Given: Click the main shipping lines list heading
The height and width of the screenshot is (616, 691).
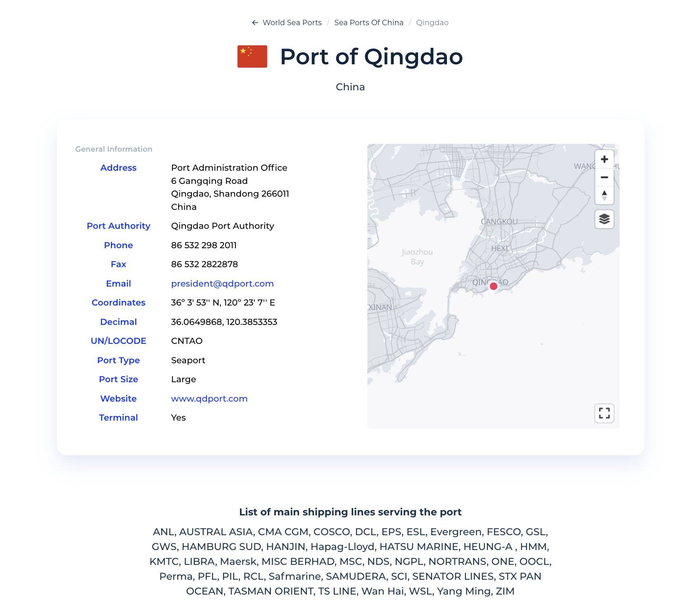Looking at the screenshot, I should coord(350,512).
